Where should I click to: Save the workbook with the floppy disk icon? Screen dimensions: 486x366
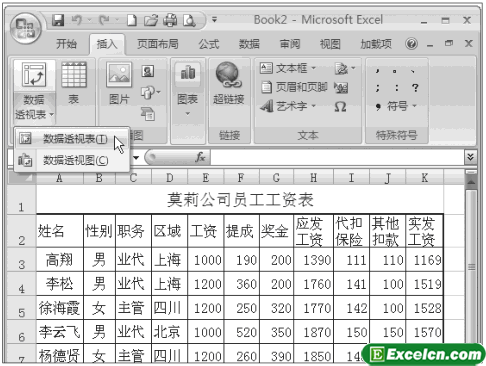pyautogui.click(x=58, y=21)
